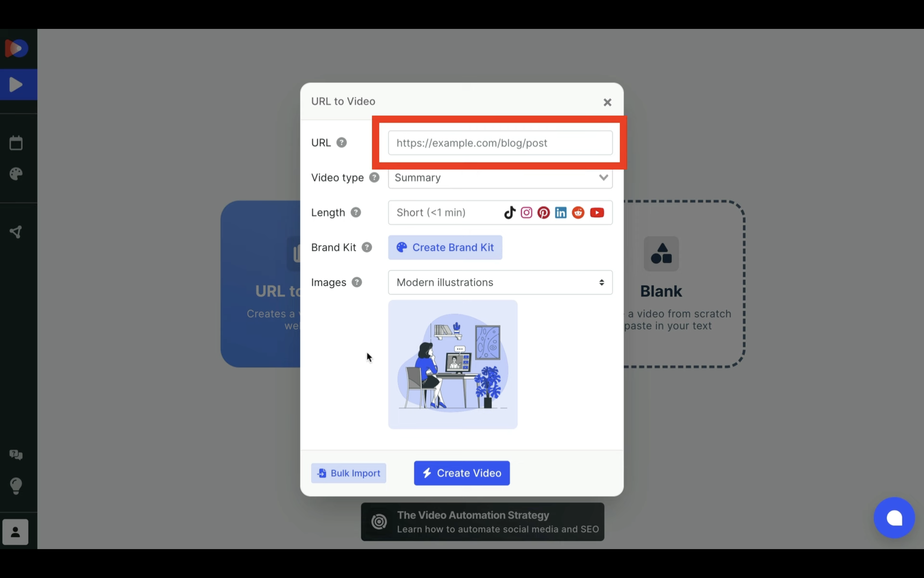
Task: Open the brand palette icon in sidebar
Action: tap(16, 174)
